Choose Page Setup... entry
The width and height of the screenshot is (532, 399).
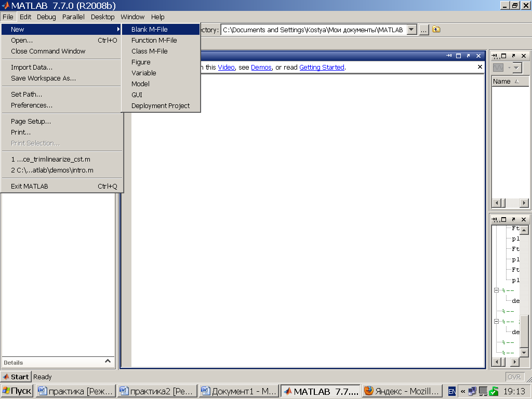(61, 121)
